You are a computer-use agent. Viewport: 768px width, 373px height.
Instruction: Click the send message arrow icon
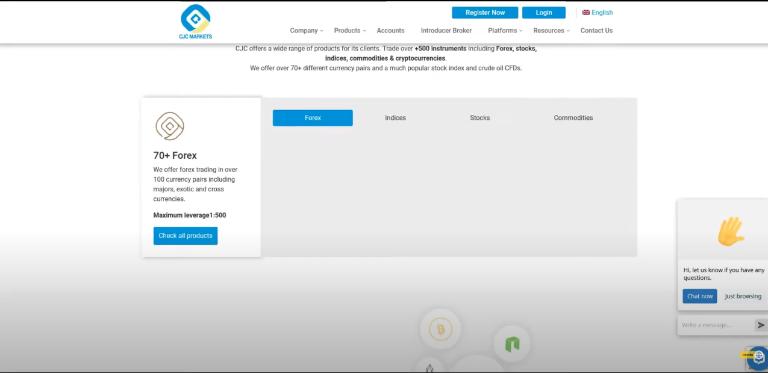coord(761,325)
